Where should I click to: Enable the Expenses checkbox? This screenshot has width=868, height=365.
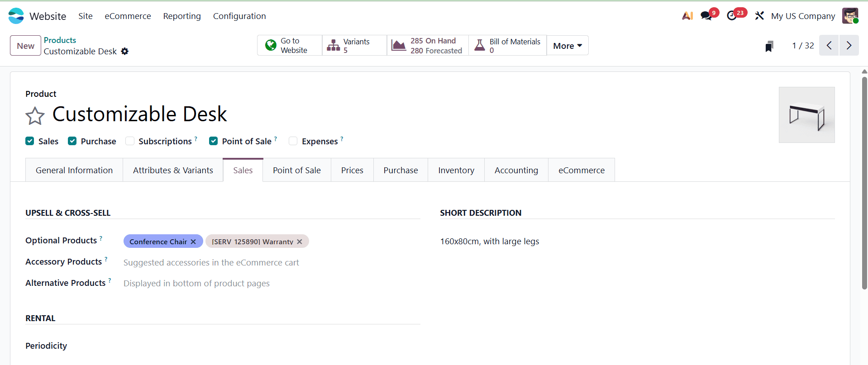(293, 141)
